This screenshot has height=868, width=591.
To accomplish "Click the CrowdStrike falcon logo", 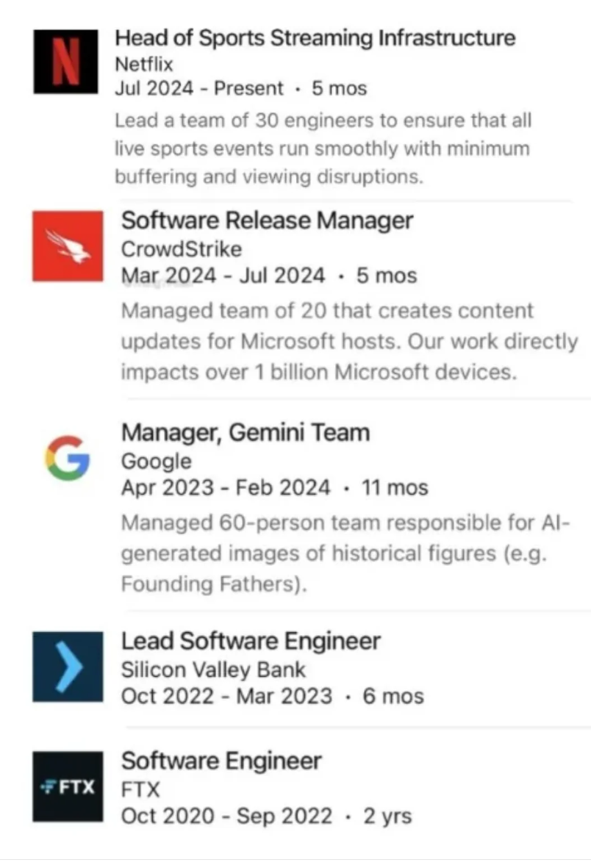I will [x=68, y=246].
